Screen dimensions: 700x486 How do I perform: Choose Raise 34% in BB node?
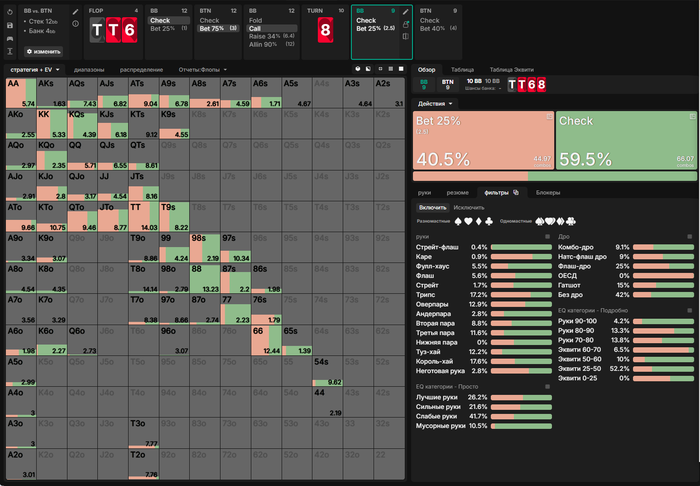271,36
